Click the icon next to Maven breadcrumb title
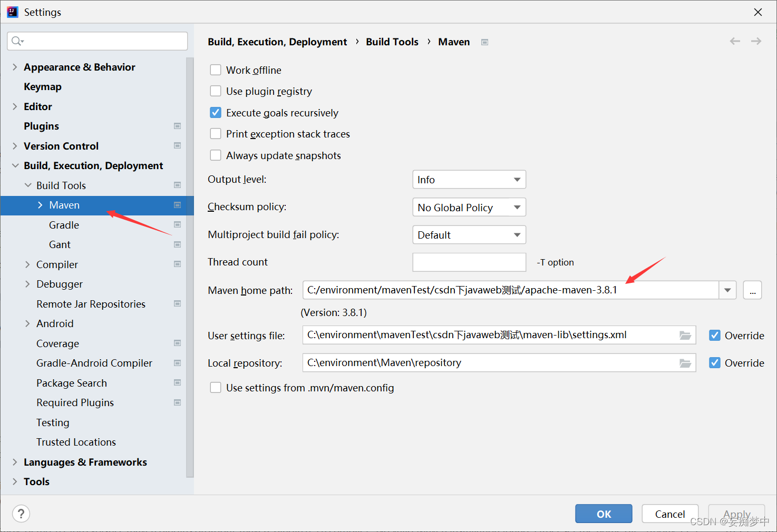The image size is (777, 532). [485, 42]
